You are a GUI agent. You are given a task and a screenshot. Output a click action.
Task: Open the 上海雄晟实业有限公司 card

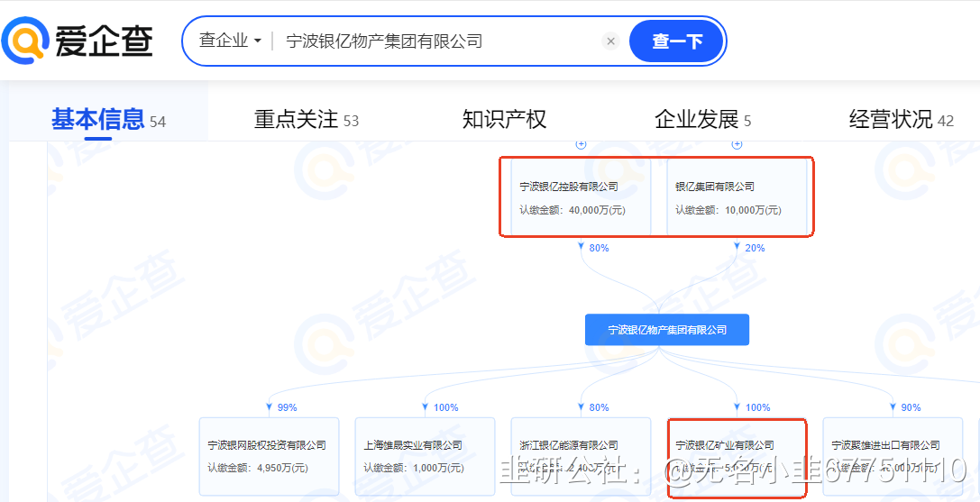point(425,456)
